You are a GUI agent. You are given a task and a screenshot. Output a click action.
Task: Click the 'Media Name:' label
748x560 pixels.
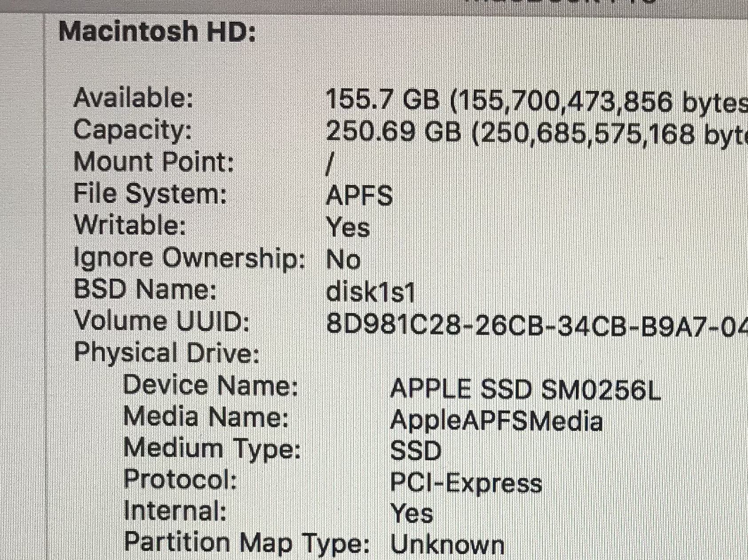pos(206,417)
